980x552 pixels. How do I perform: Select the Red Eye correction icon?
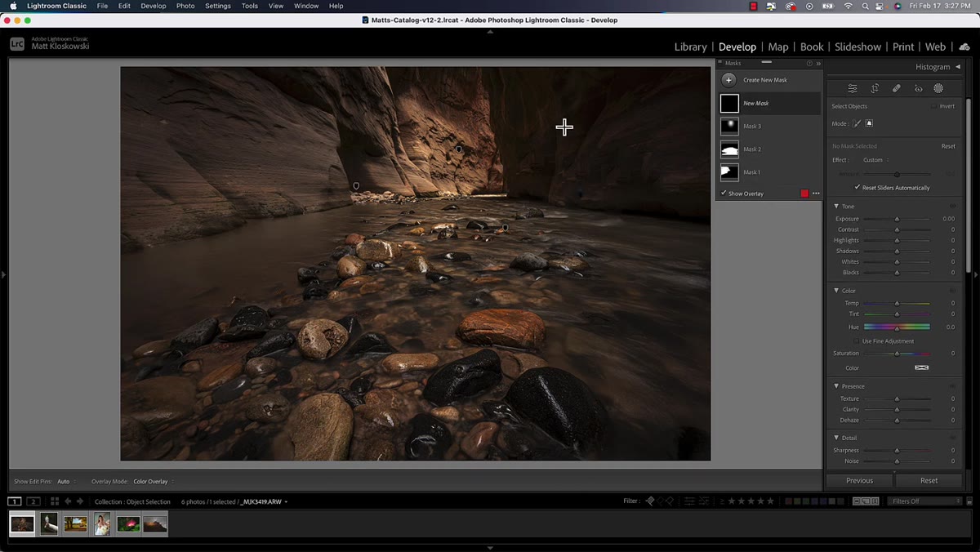[918, 88]
